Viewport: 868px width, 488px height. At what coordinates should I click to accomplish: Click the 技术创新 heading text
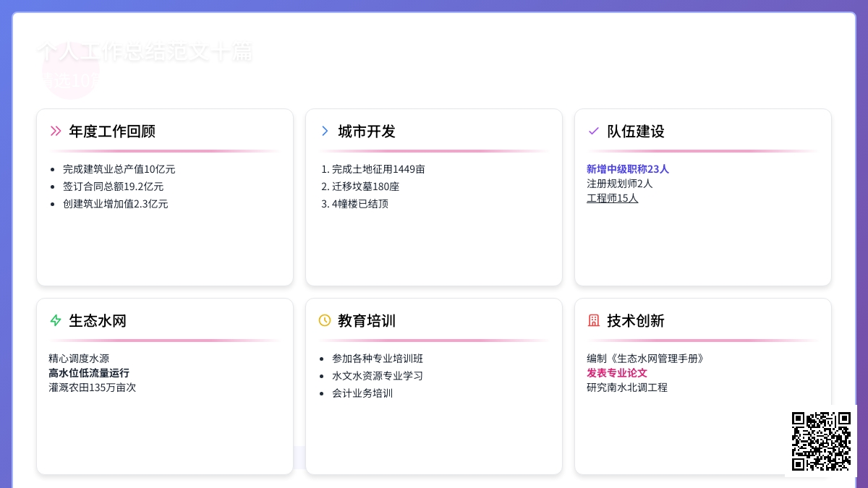[636, 321]
